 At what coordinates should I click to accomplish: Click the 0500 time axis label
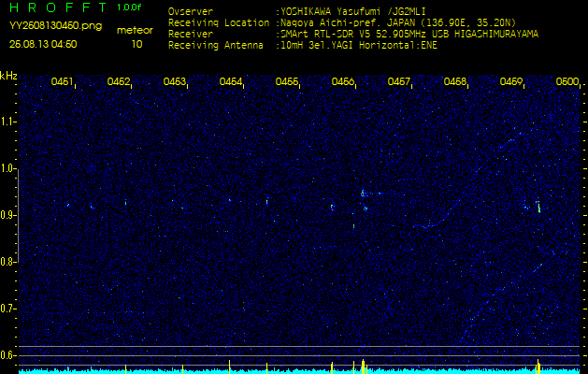click(x=567, y=81)
